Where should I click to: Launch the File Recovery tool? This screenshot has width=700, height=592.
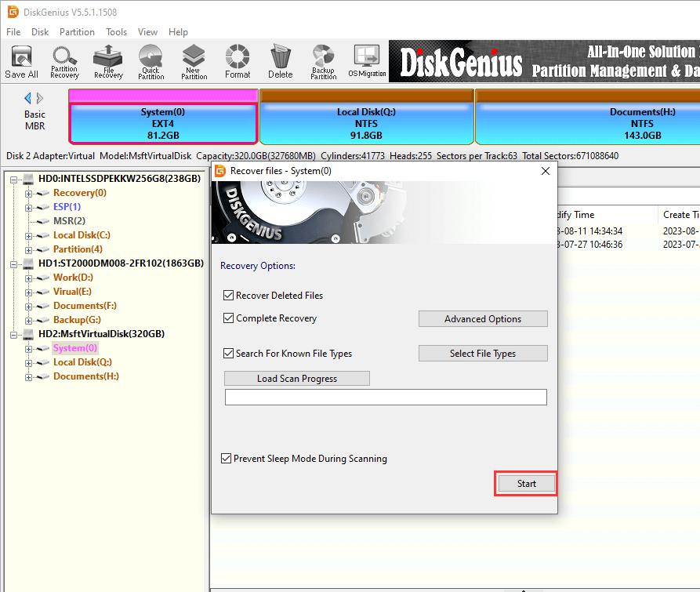[108, 62]
